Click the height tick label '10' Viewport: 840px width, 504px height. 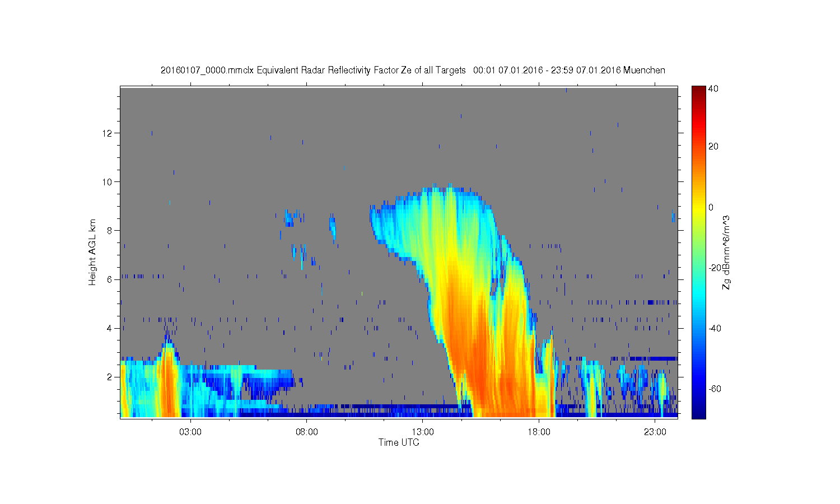point(108,182)
